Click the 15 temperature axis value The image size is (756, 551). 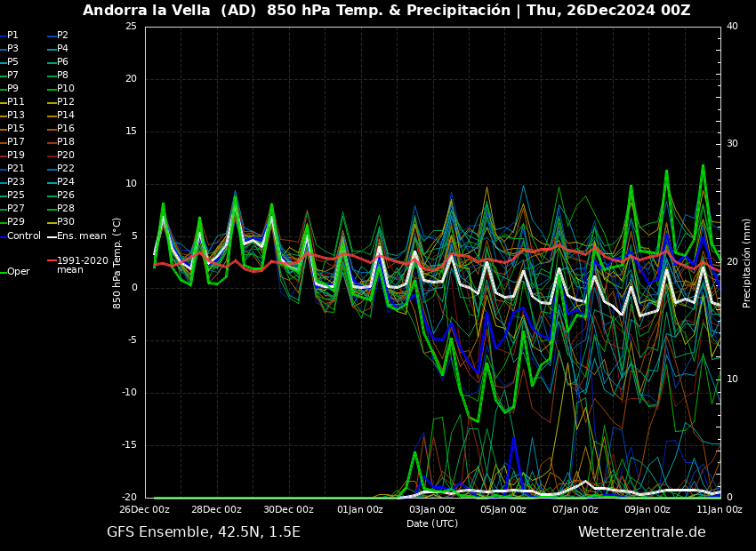[131, 132]
